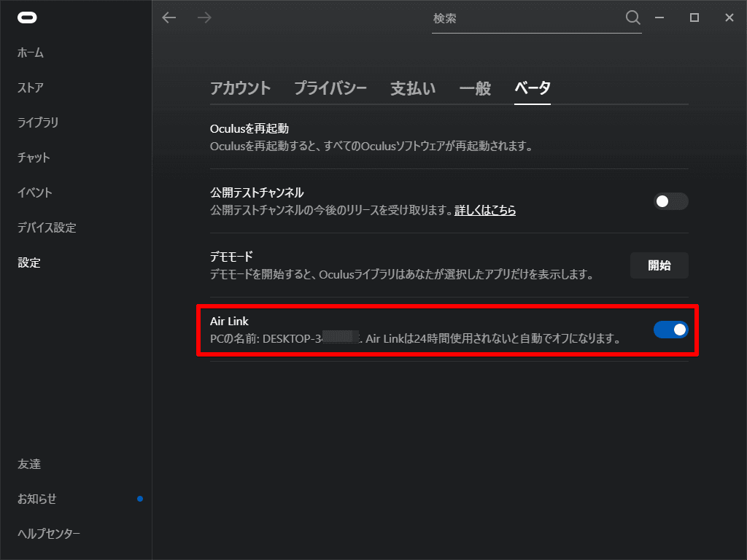Go to the 一般 settings tab

(475, 89)
